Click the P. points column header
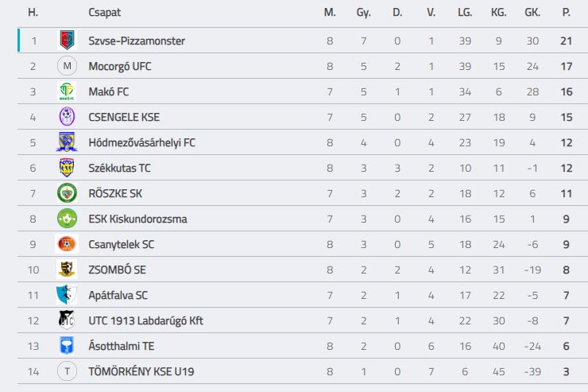Screen dimensions: 588x392 point(566,13)
